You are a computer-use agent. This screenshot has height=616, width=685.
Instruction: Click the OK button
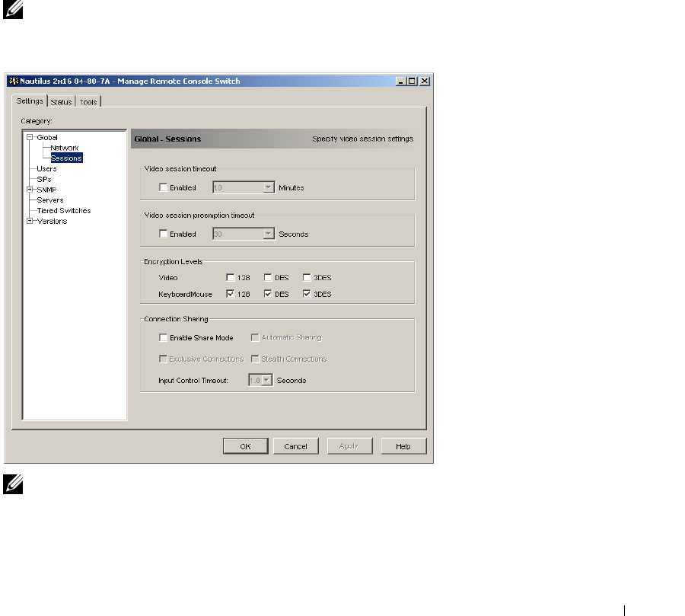pos(246,446)
